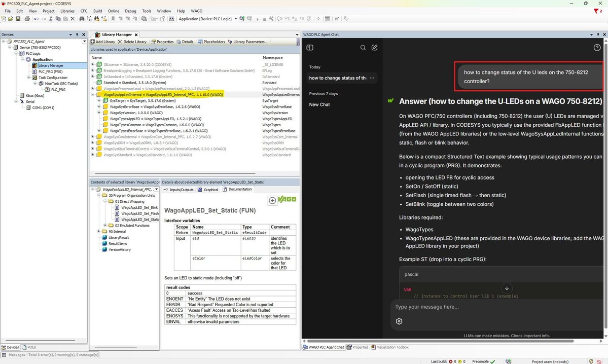
Task: Search chats with the magnifier icon
Action: pyautogui.click(x=363, y=48)
